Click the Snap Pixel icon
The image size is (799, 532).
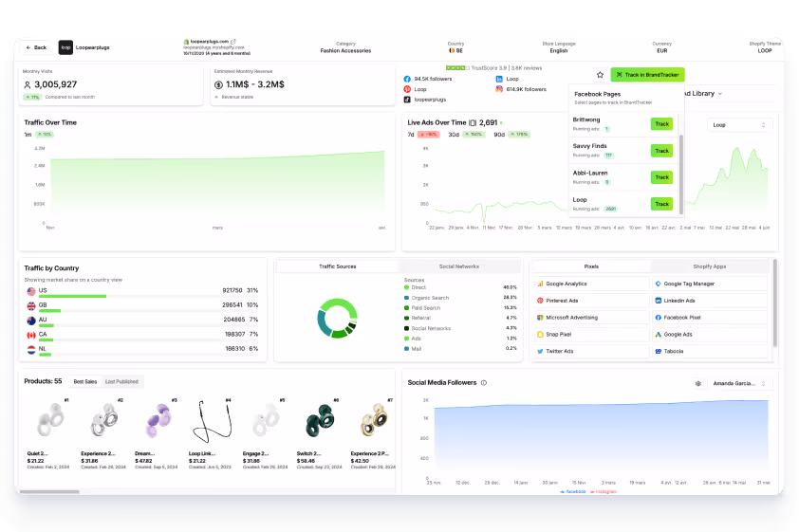click(x=540, y=335)
